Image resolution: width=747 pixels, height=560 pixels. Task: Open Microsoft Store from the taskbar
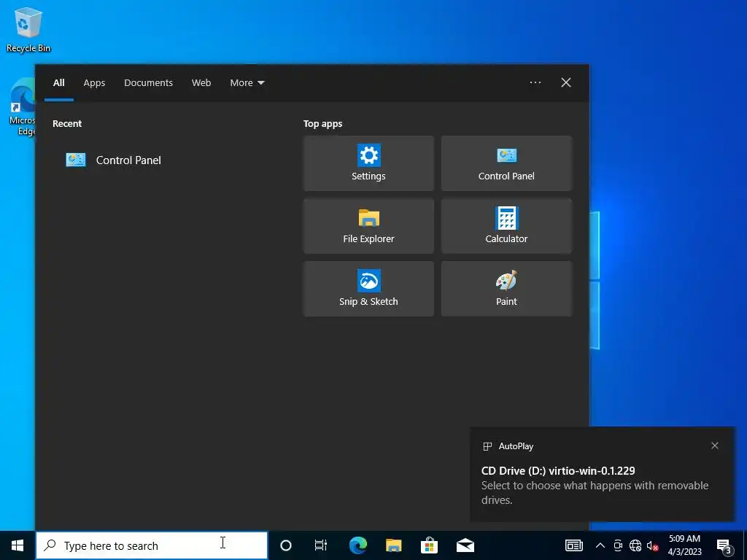(429, 545)
